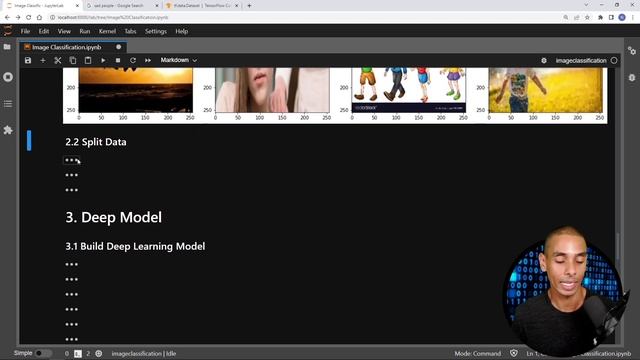Expand fourth collapsed cell under 3.1 Build Deep Learning Model
Viewport: 640px width, 360px height.
[71, 309]
